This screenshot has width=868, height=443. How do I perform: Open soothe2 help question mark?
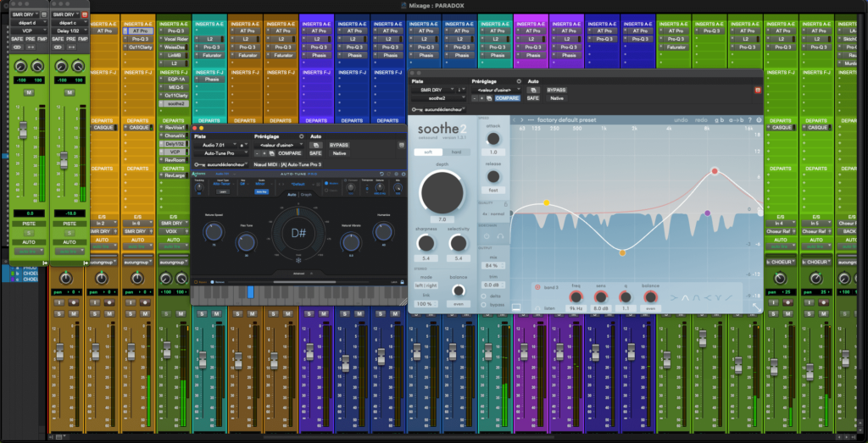coord(750,120)
